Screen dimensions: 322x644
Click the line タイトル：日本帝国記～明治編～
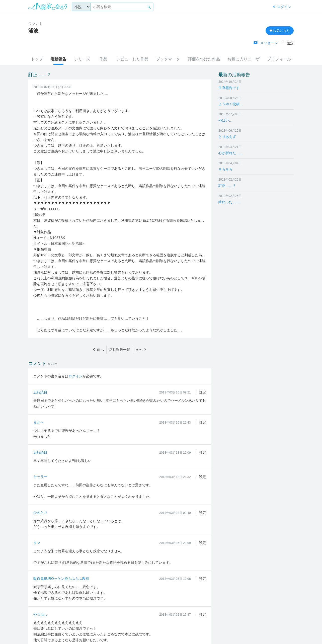(x=60, y=244)
